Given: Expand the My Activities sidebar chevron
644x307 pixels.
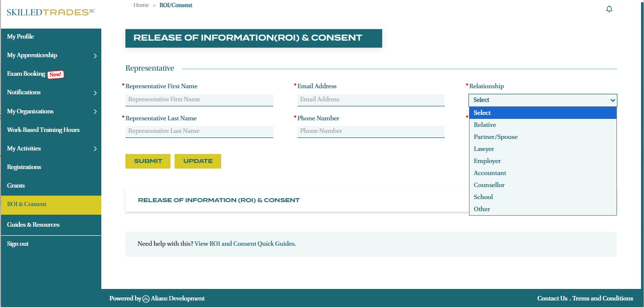Looking at the screenshot, I should tap(95, 148).
